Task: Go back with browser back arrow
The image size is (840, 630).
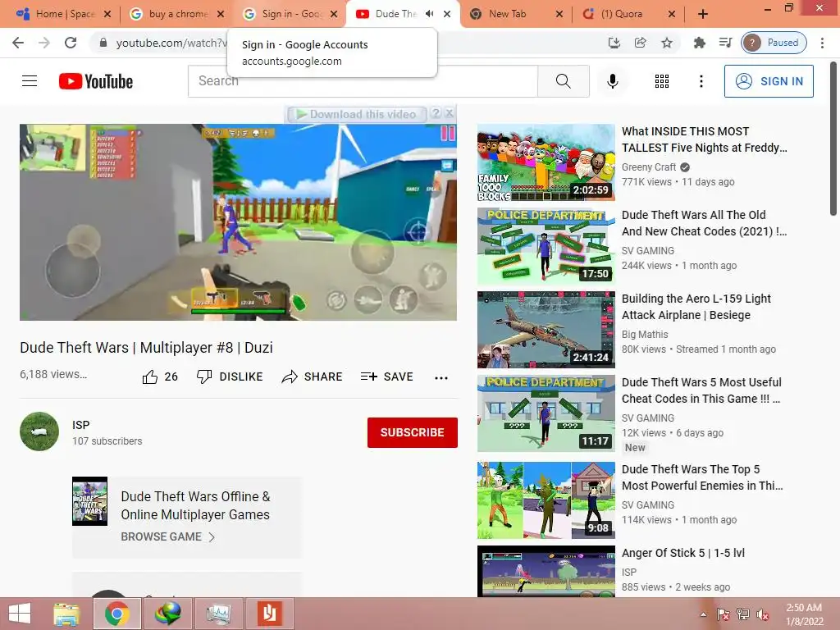Action: pyautogui.click(x=18, y=43)
